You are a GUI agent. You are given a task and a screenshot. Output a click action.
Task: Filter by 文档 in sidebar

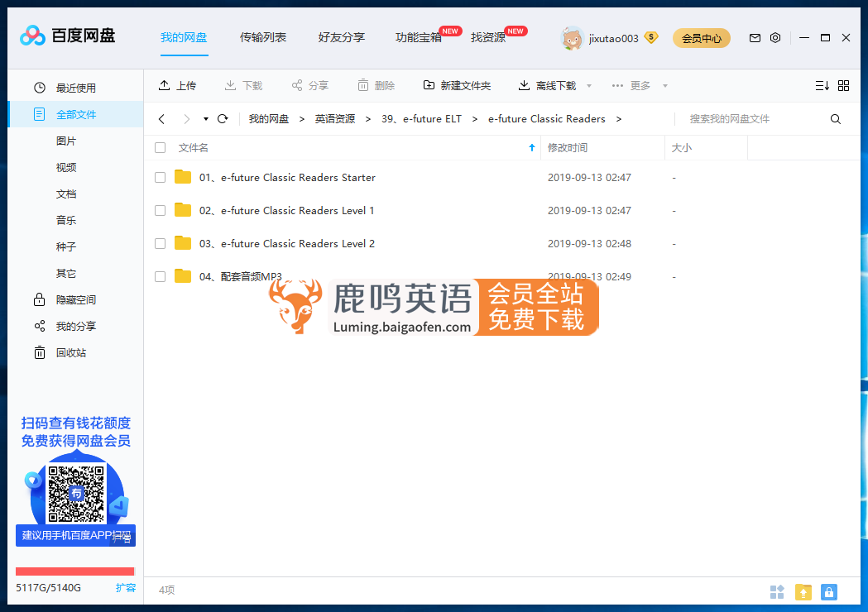66,194
